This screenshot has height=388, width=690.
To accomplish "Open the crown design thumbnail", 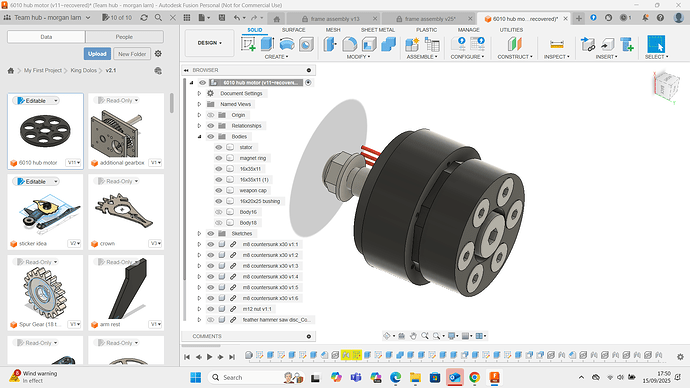I will point(126,212).
